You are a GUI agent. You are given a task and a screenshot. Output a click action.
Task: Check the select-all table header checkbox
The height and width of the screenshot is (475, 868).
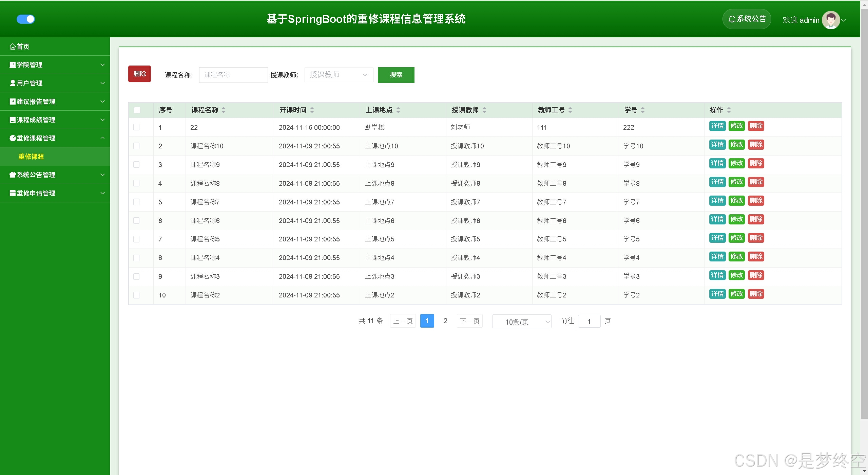[x=137, y=110]
